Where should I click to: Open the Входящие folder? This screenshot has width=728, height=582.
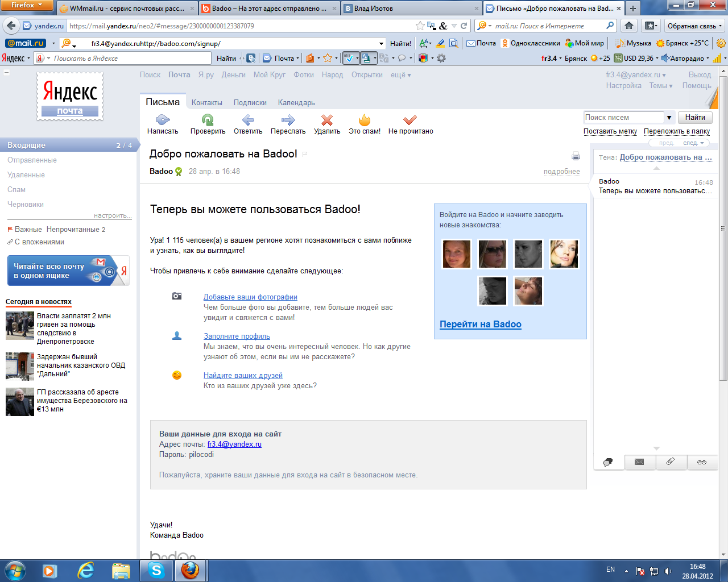(69, 145)
